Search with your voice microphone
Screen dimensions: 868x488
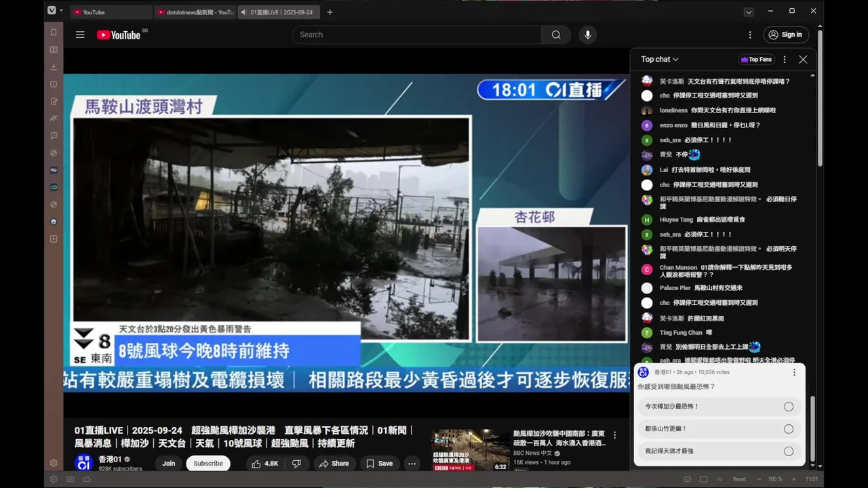587,35
